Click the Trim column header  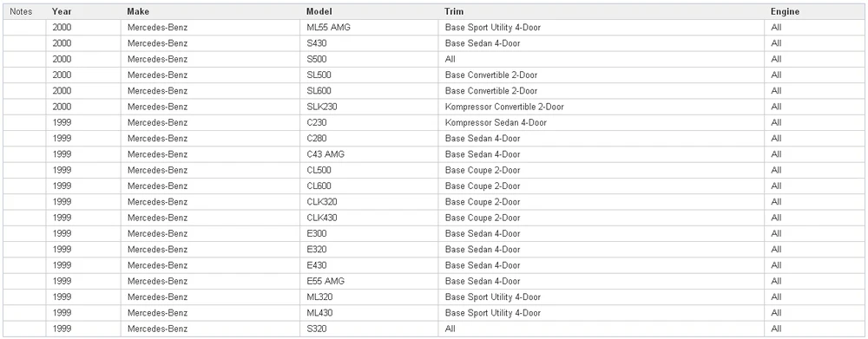pyautogui.click(x=602, y=11)
